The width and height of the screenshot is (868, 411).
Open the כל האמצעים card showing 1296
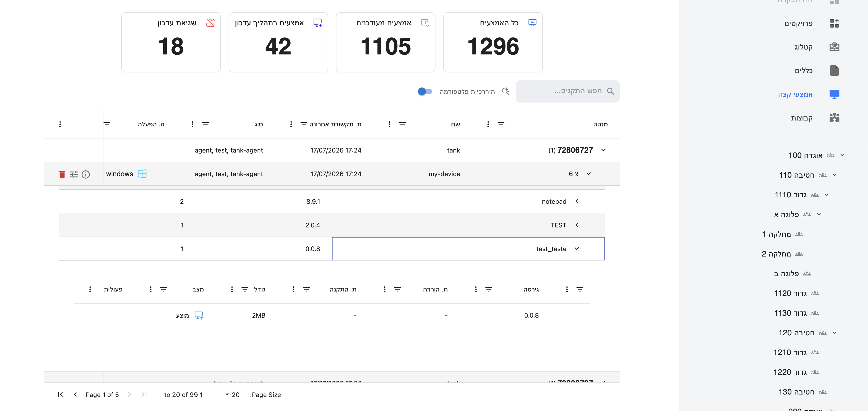(x=493, y=42)
